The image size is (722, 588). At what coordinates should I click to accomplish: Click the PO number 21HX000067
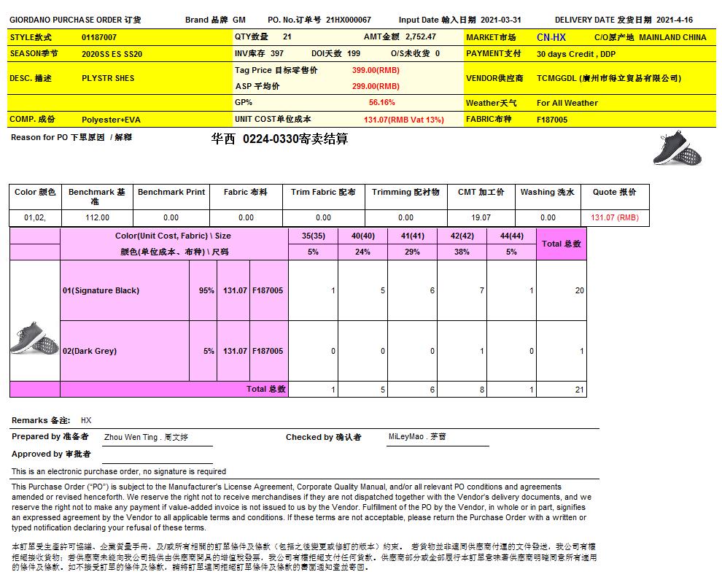[348, 20]
